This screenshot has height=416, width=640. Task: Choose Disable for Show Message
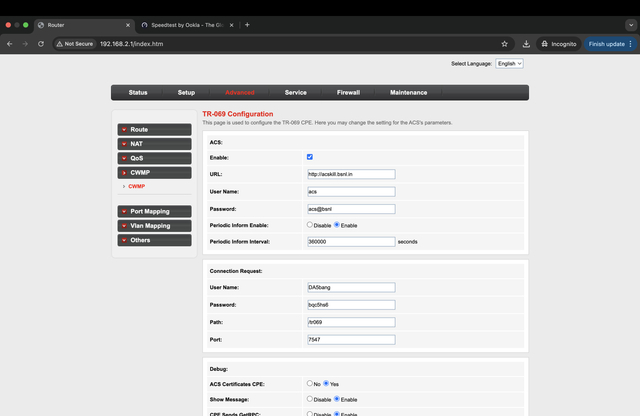coord(310,399)
